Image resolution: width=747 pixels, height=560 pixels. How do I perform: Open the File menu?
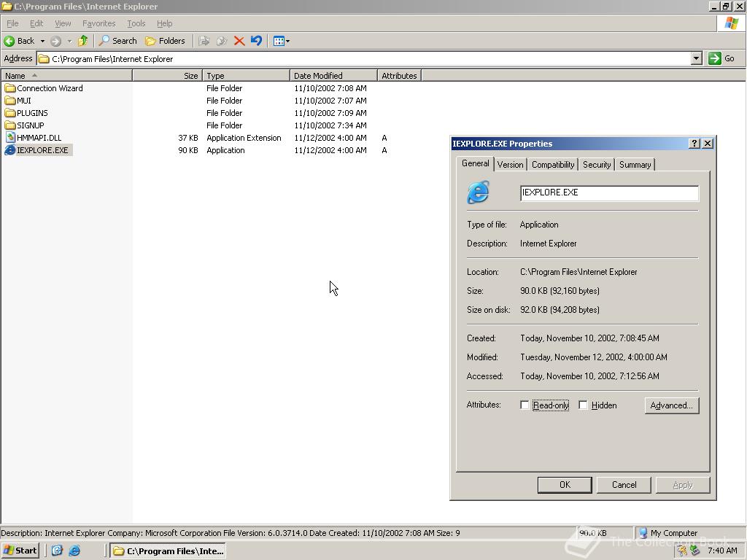tap(12, 23)
